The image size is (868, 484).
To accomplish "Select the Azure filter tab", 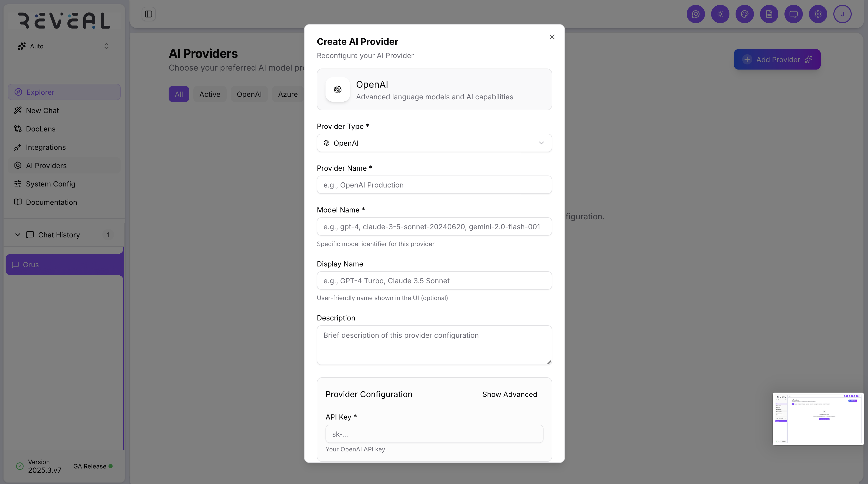I will [x=288, y=94].
